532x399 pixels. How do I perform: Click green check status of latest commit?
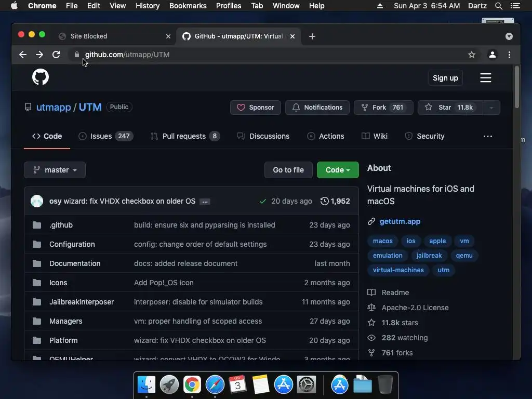pos(262,201)
